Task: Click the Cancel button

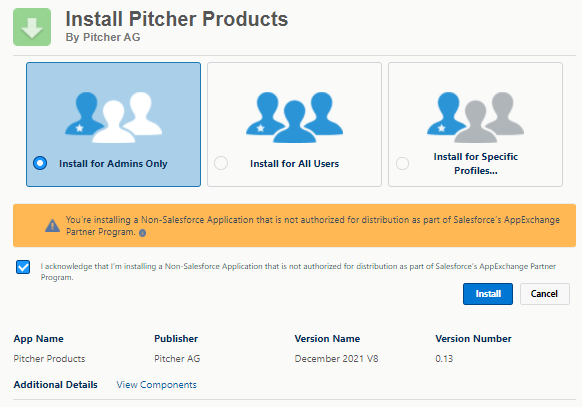Action: 545,294
